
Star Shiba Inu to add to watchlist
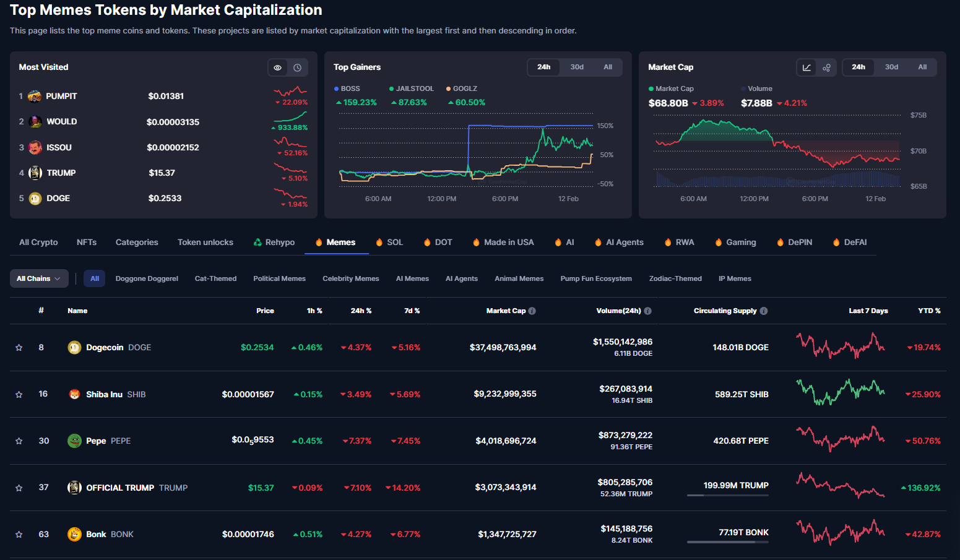pyautogui.click(x=19, y=394)
